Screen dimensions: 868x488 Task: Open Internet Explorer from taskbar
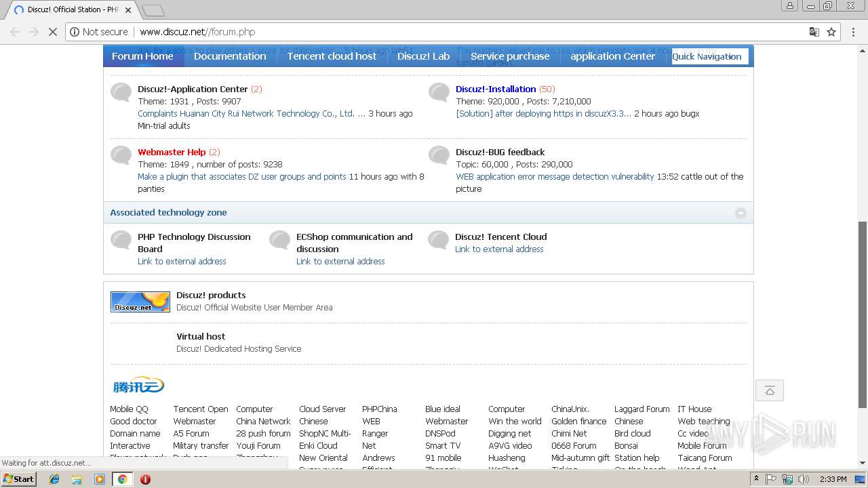pyautogui.click(x=54, y=479)
